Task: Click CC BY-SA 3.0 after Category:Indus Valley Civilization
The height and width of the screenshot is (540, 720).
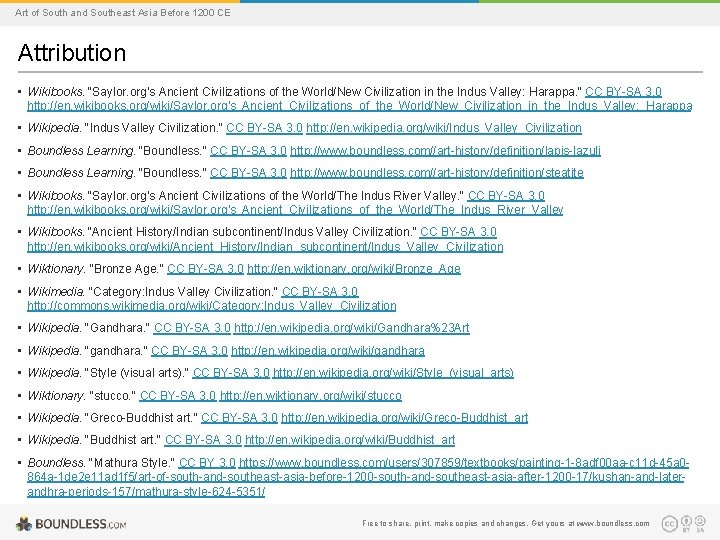Action: point(320,292)
